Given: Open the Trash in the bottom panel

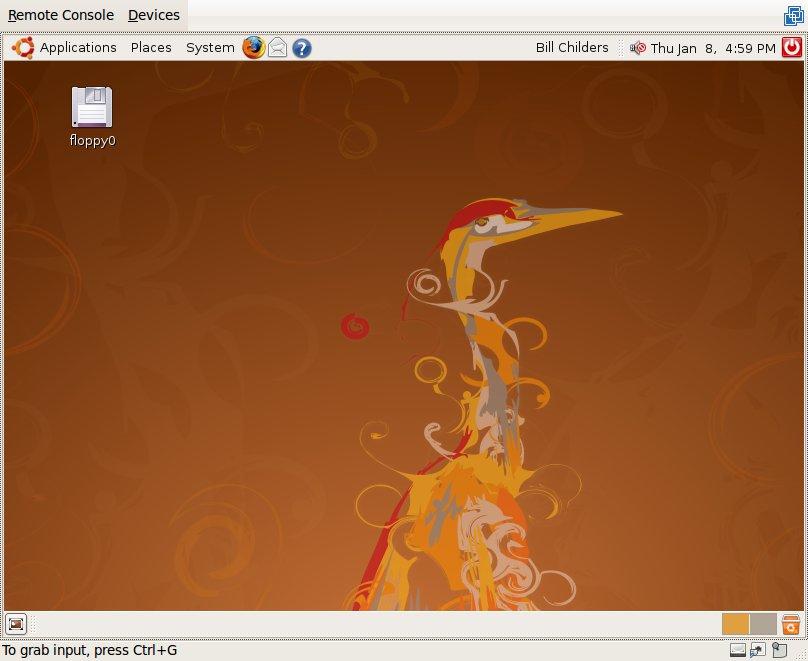Looking at the screenshot, I should pos(791,624).
